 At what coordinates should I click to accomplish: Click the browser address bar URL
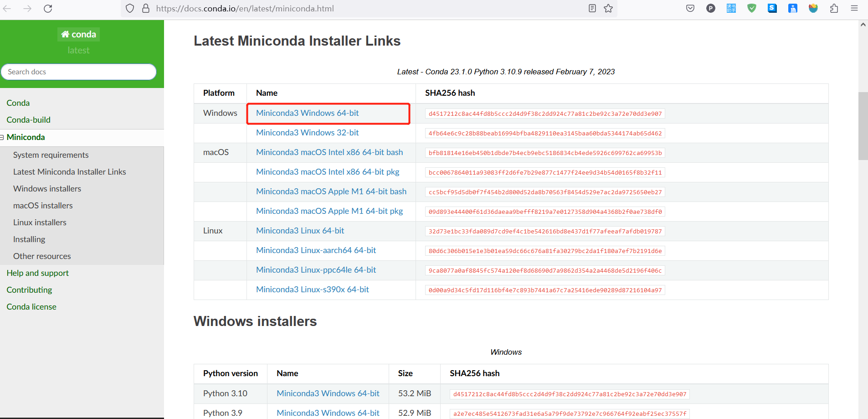245,8
